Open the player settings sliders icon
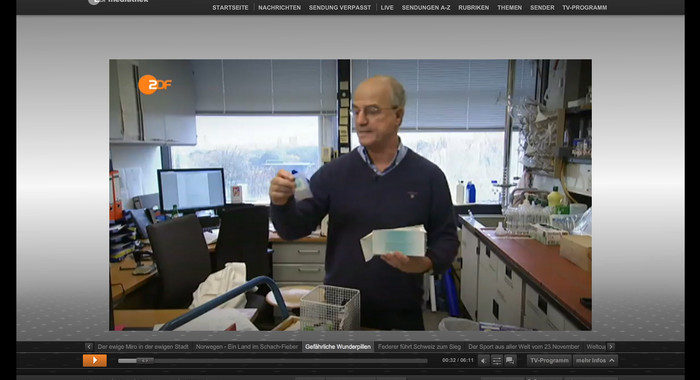 (x=496, y=360)
